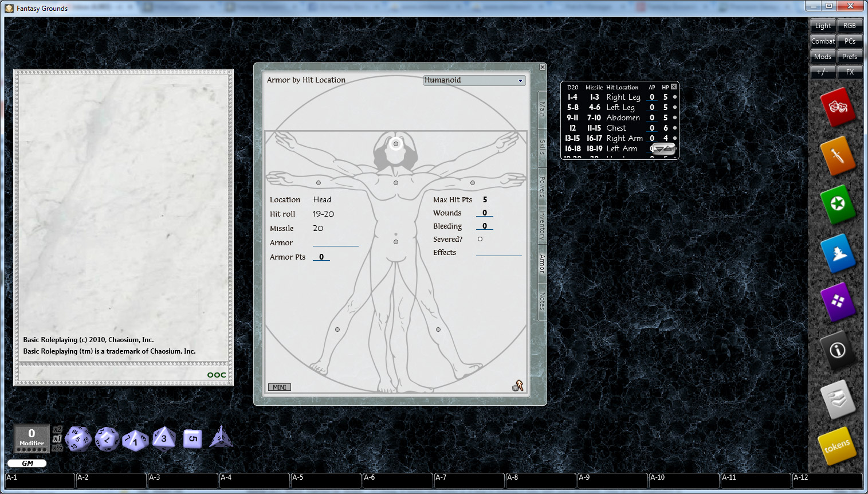Image resolution: width=868 pixels, height=494 pixels.
Task: Click the orange dagger Items sidebar icon
Action: click(x=838, y=156)
